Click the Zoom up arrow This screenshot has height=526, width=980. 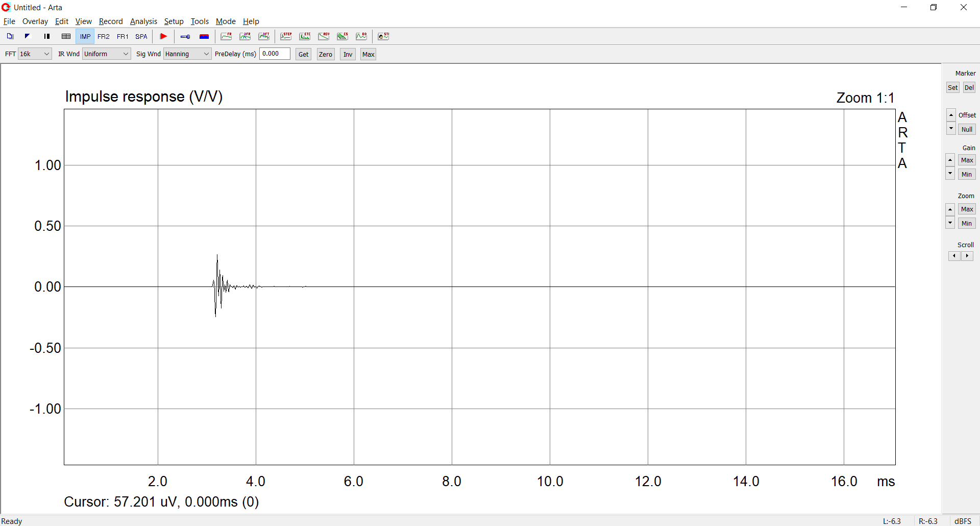[950, 209]
